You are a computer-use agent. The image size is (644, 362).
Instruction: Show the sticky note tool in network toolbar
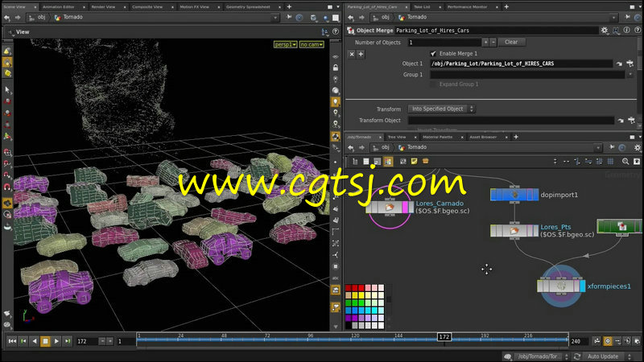click(414, 162)
